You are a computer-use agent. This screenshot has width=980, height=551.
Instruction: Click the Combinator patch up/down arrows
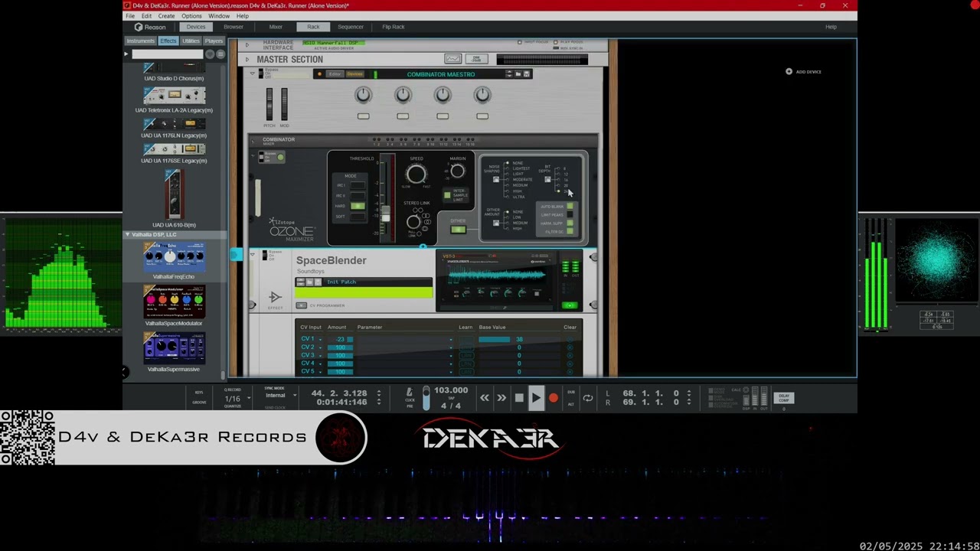pyautogui.click(x=509, y=74)
